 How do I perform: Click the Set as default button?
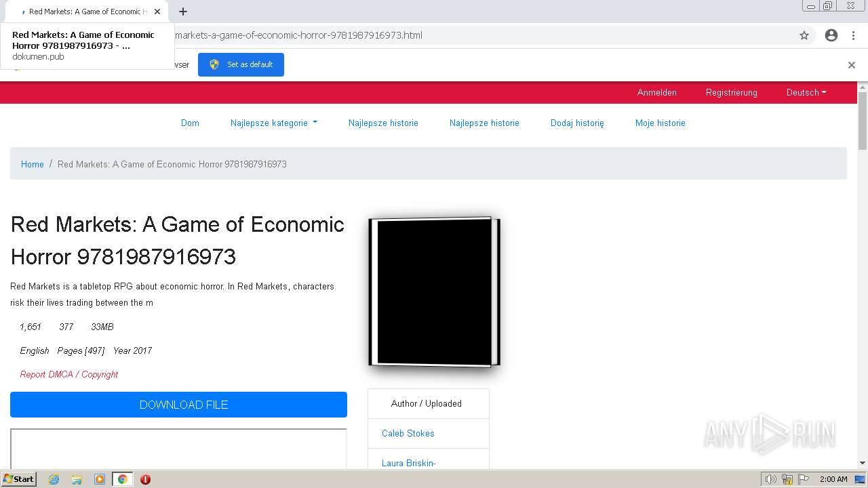click(x=241, y=64)
